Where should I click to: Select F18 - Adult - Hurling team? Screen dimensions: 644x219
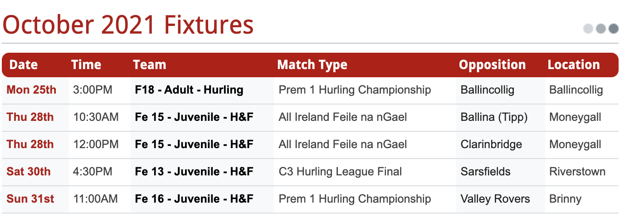click(x=189, y=90)
